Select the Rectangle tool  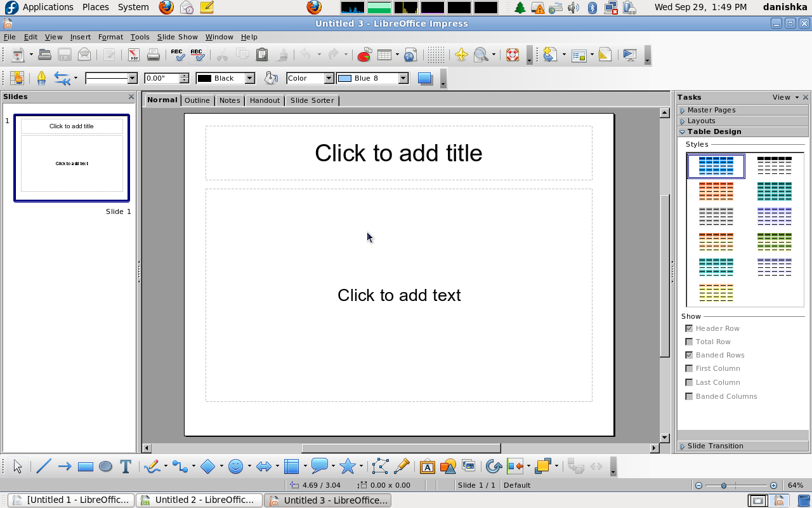86,467
